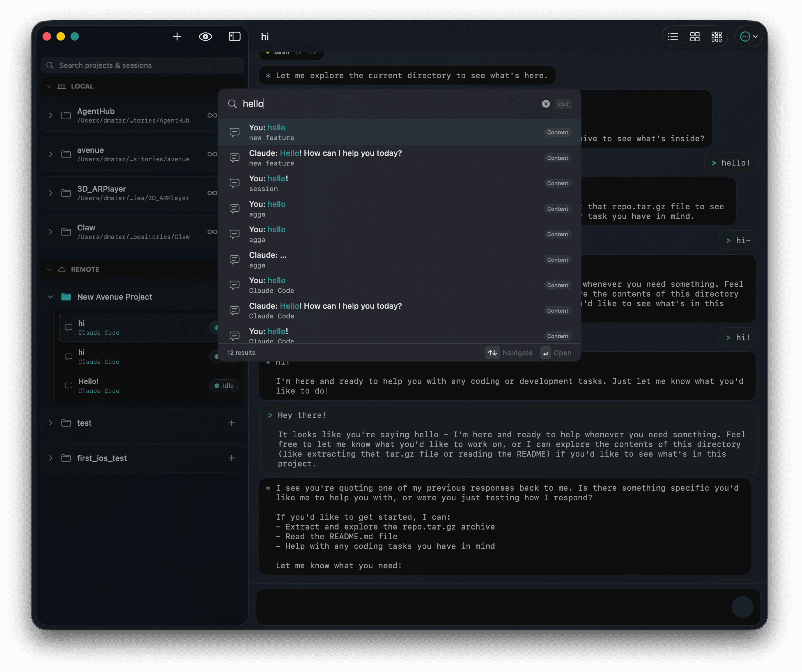Open the ellipsis options dropdown at top right

pyautogui.click(x=748, y=37)
